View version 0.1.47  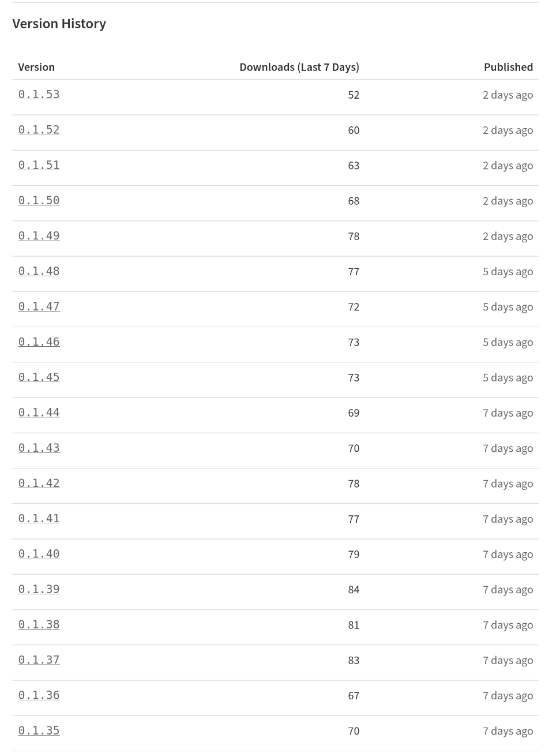click(x=39, y=306)
